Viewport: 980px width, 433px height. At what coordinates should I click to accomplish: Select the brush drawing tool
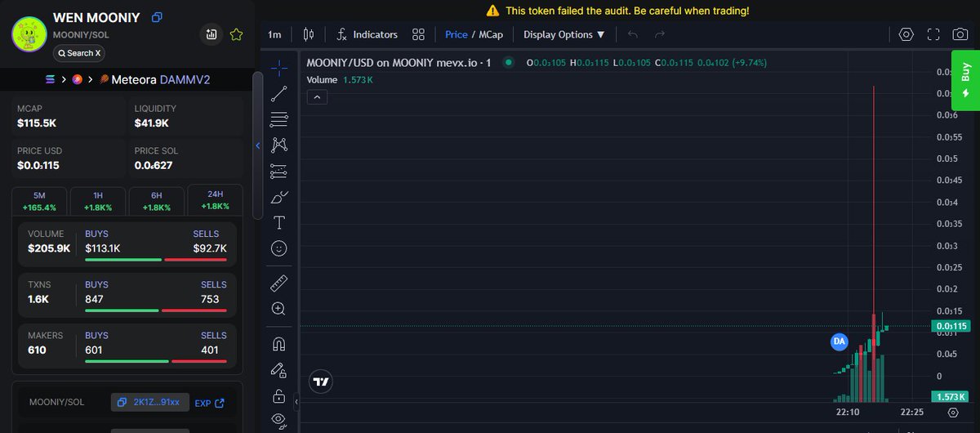[279, 197]
